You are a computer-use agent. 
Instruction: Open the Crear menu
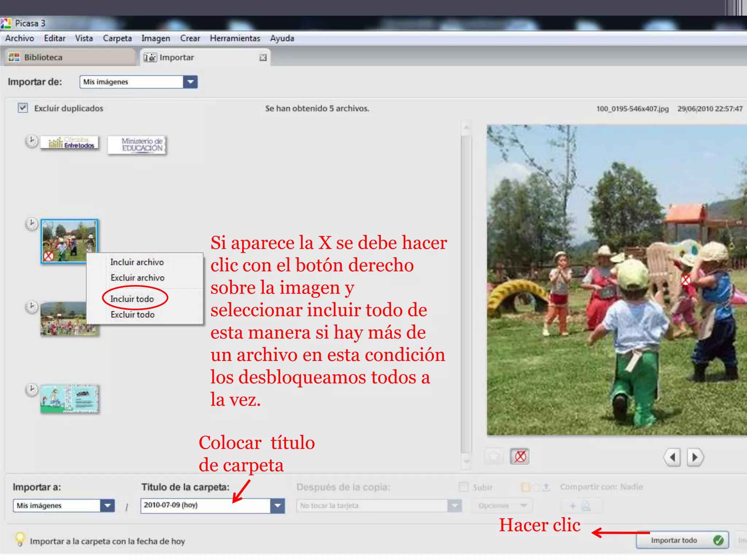190,38
